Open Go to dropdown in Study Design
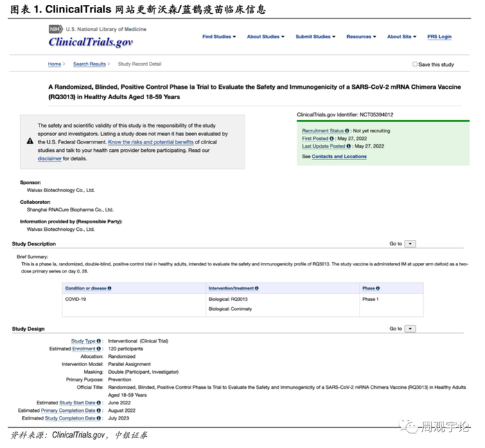Viewport: 485px width, 448px height. coord(410,329)
